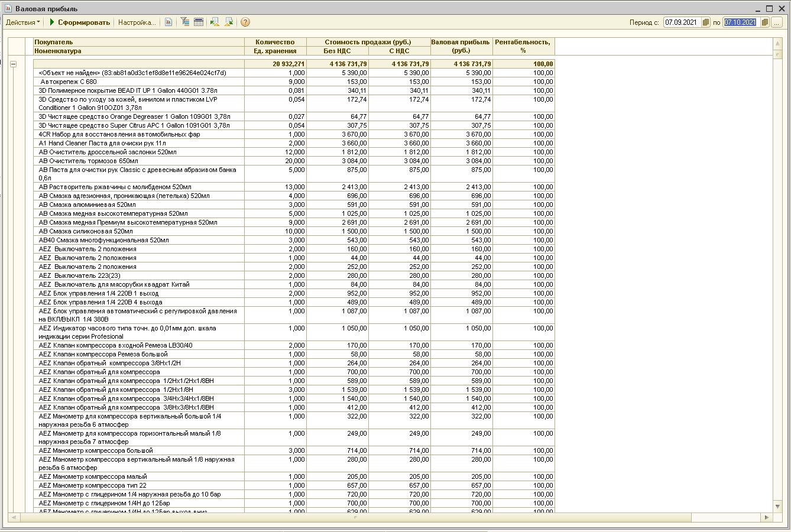Click the table header icon in toolbar
The width and height of the screenshot is (791, 532).
click(x=199, y=22)
